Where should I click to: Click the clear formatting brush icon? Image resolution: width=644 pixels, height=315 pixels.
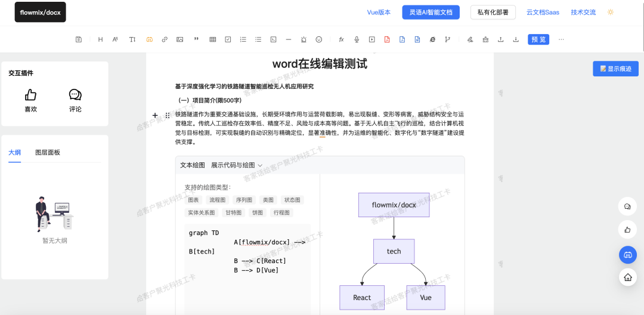pos(485,39)
